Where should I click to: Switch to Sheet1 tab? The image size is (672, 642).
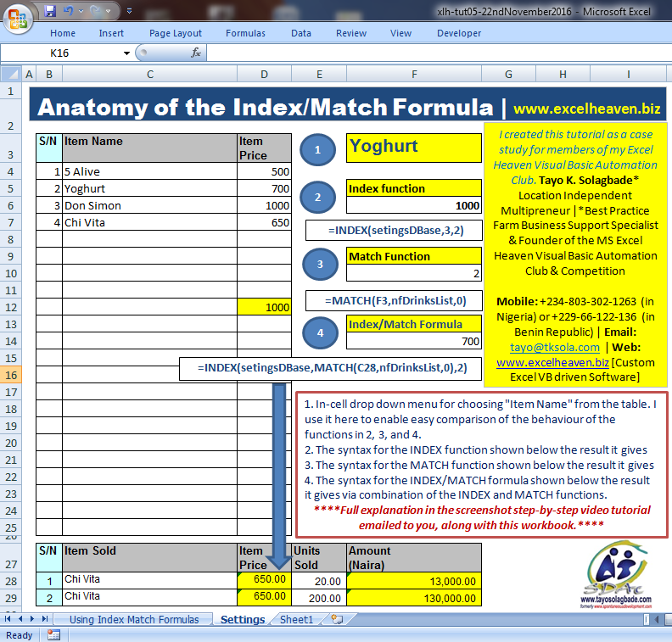click(x=297, y=619)
